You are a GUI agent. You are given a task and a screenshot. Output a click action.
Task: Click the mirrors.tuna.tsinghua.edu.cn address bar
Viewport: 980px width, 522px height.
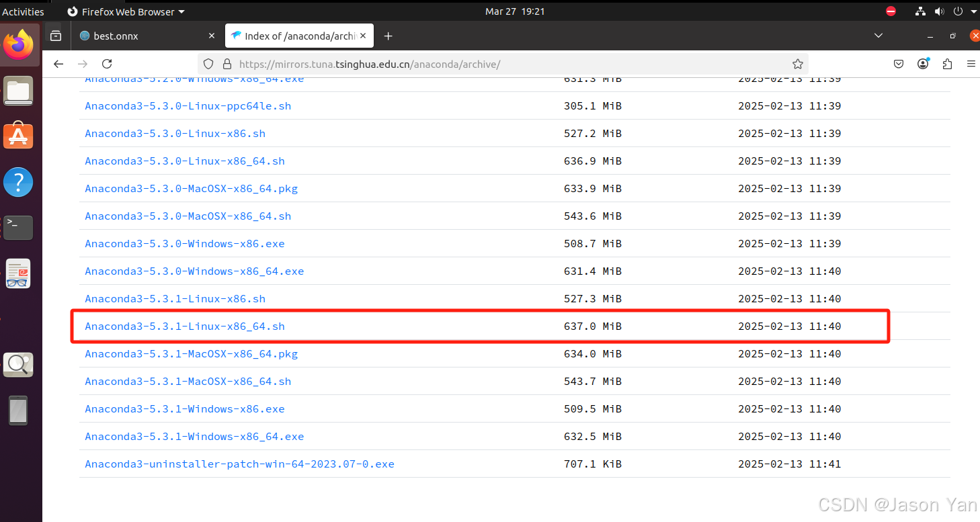coord(503,64)
